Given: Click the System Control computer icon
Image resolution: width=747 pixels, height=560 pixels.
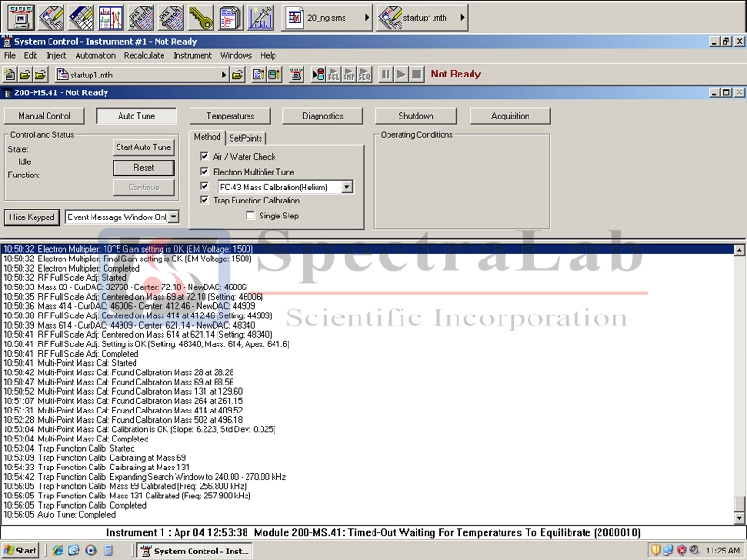Looking at the screenshot, I should pos(21,17).
